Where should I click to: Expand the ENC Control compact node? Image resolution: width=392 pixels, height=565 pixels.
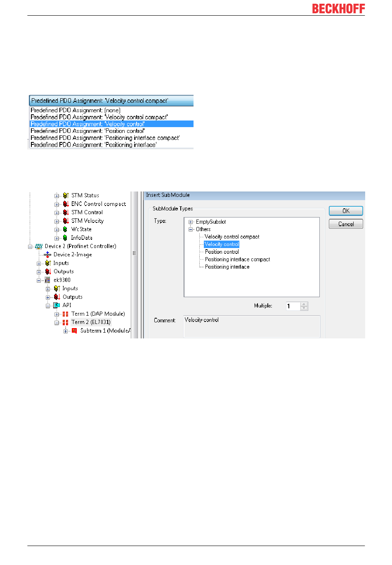pyautogui.click(x=57, y=204)
